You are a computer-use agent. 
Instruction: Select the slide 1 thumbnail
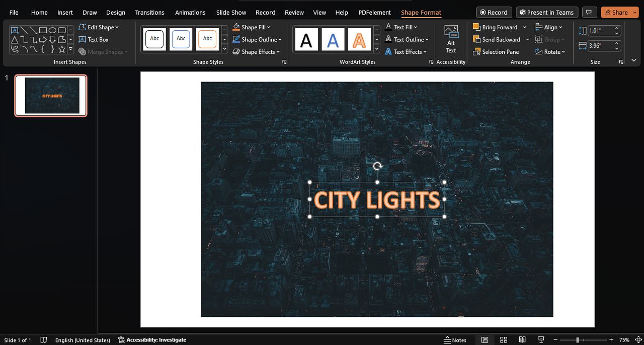point(51,96)
